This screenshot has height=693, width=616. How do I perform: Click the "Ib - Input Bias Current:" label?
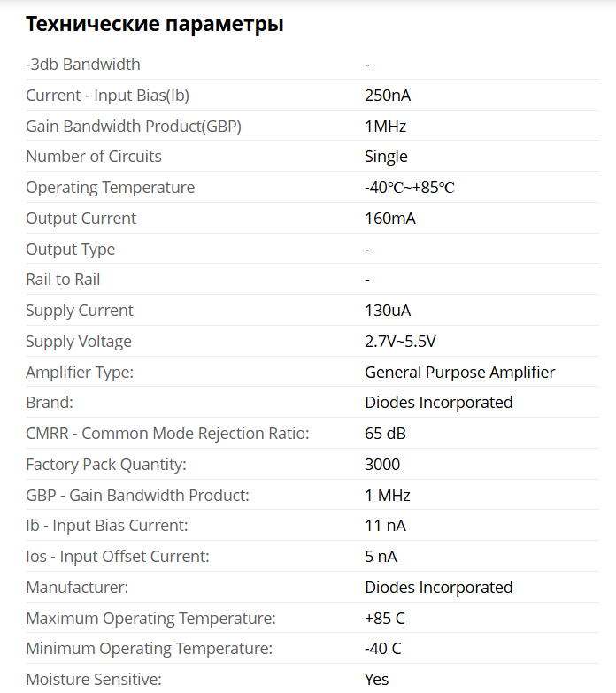pyautogui.click(x=107, y=526)
